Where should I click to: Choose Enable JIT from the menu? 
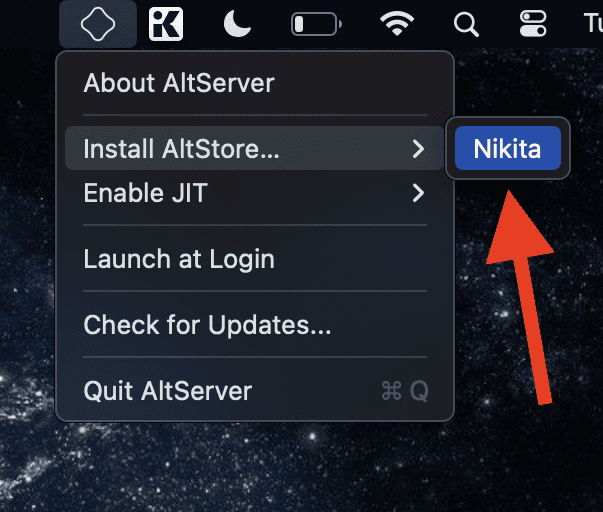pyautogui.click(x=145, y=193)
